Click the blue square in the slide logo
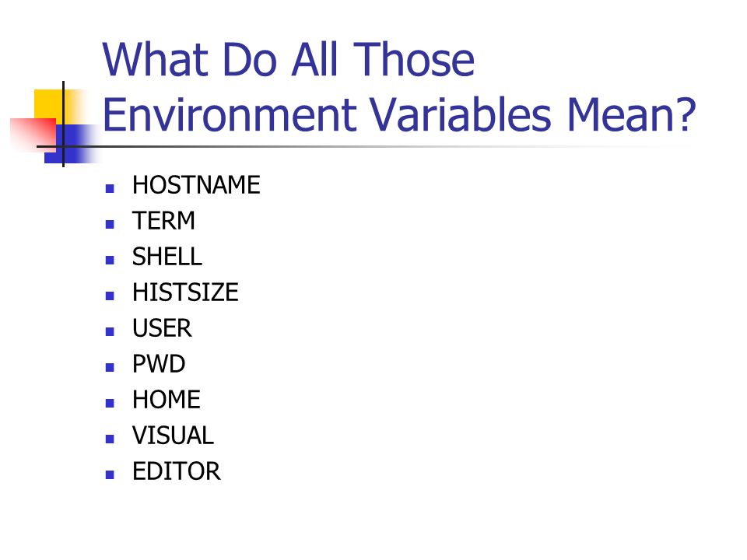 pyautogui.click(x=72, y=144)
